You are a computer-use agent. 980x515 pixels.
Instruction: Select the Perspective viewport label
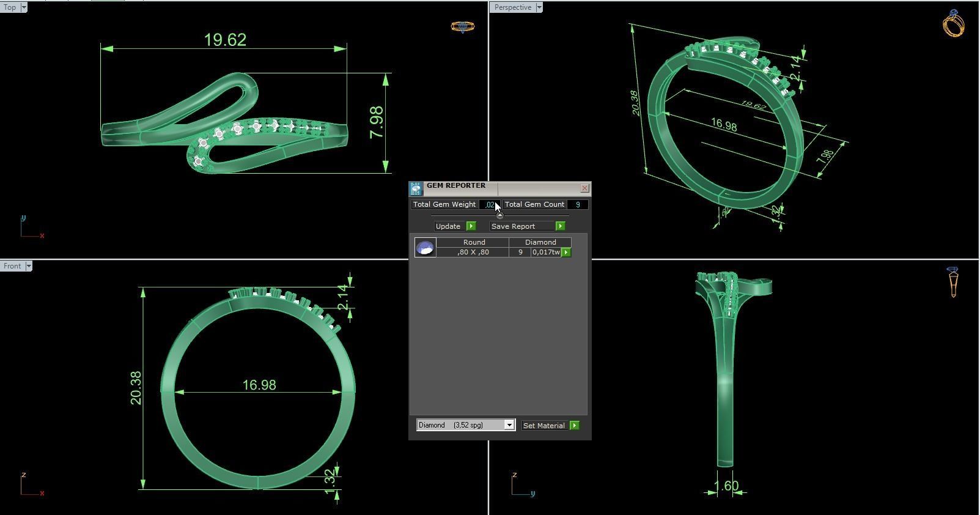pos(513,7)
